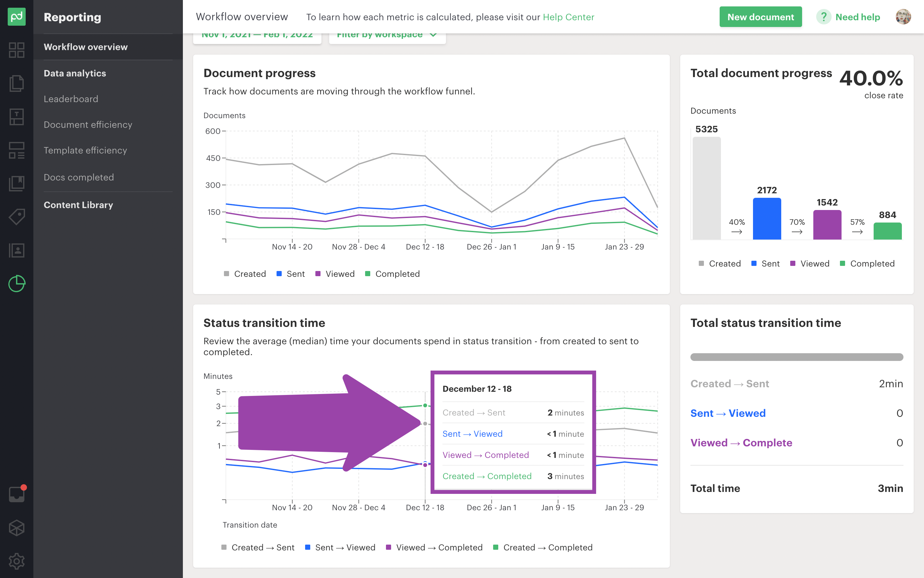
Task: Open the Leaderboard report
Action: pos(71,99)
